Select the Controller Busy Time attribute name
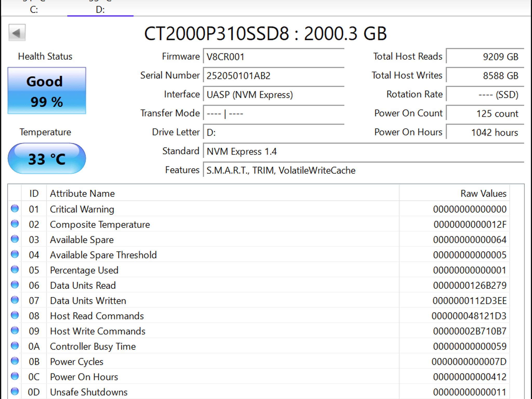 click(x=93, y=346)
